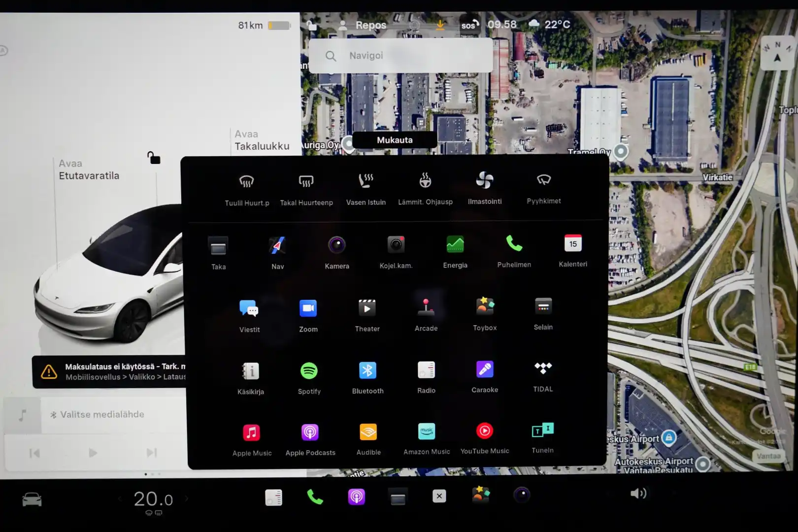
Task: Launch the TuneIn app
Action: (x=542, y=437)
